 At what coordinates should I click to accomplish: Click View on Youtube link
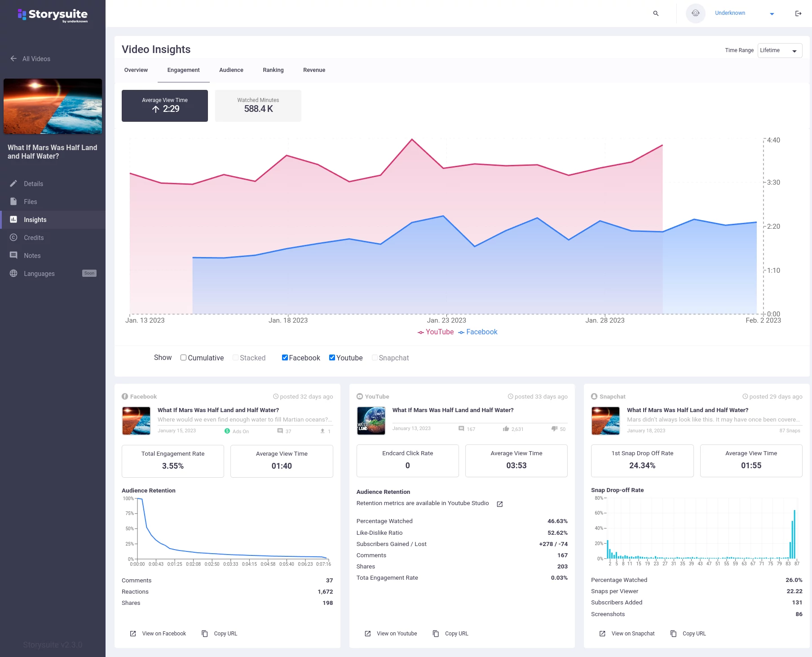coord(397,634)
